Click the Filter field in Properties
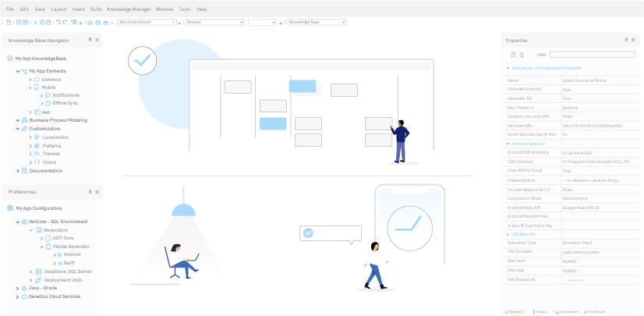The height and width of the screenshot is (316, 644). (592, 55)
